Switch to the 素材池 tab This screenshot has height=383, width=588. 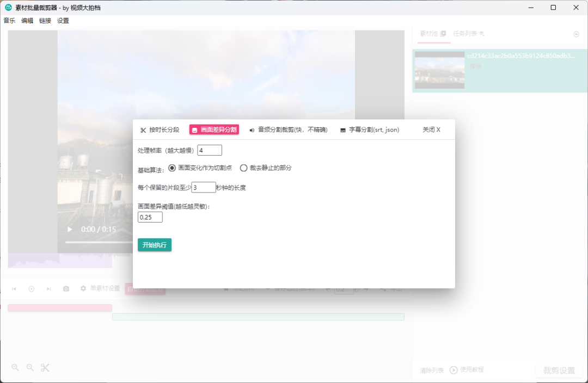tap(433, 34)
